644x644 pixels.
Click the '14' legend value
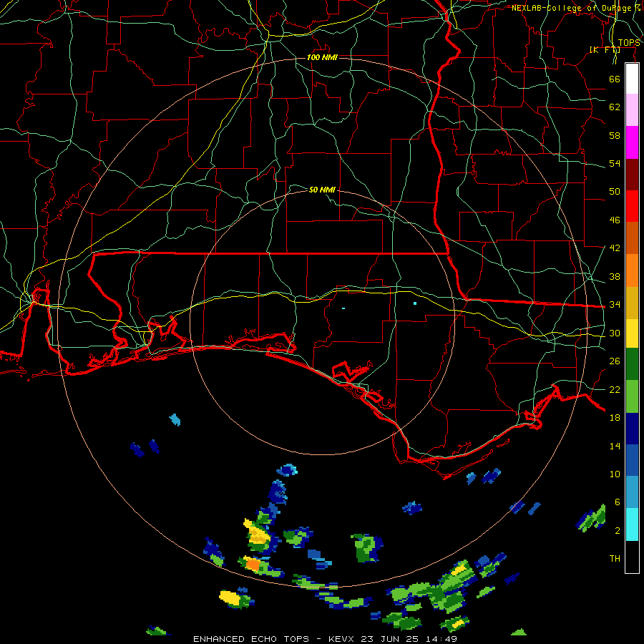[615, 446]
